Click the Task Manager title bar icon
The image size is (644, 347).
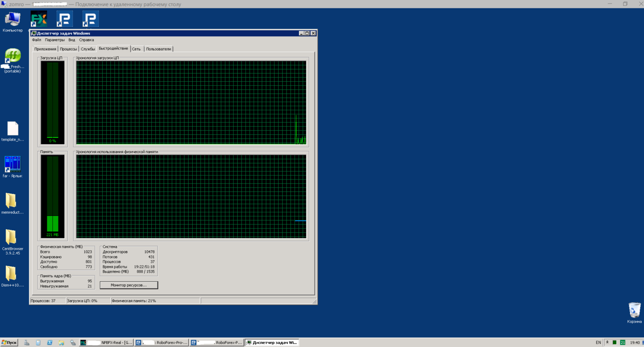(33, 33)
